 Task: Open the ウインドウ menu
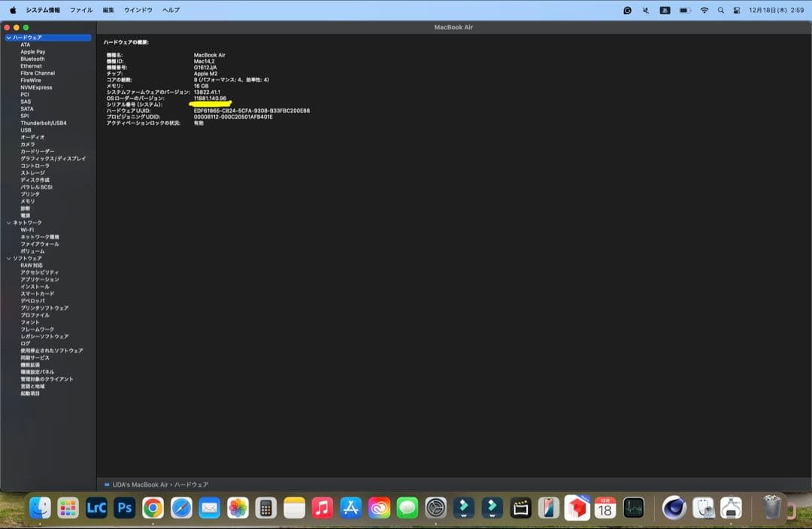click(138, 11)
